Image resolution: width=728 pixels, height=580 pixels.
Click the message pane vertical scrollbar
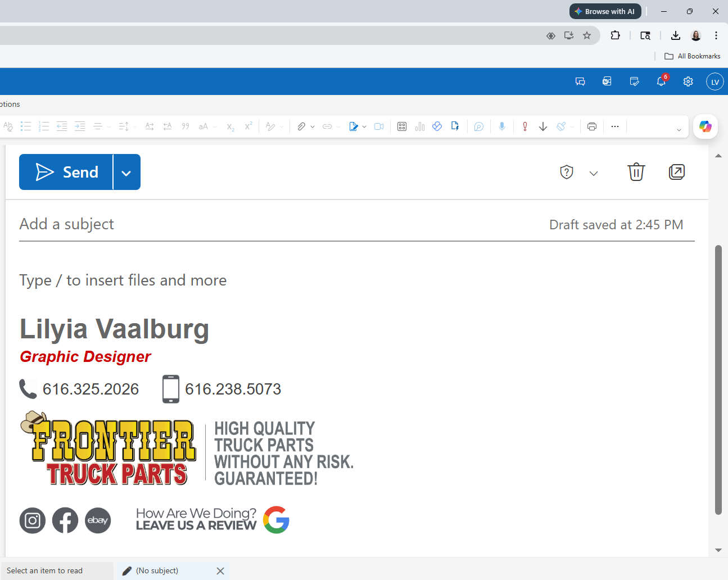[x=718, y=379]
